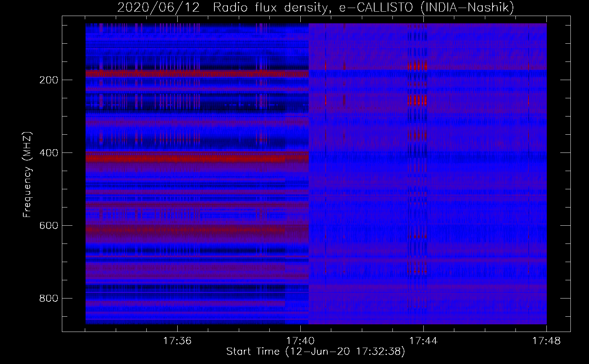Click the bright red burst near 17:44 at 270 MHz
Screen dimensions: 589x364
(x=417, y=100)
